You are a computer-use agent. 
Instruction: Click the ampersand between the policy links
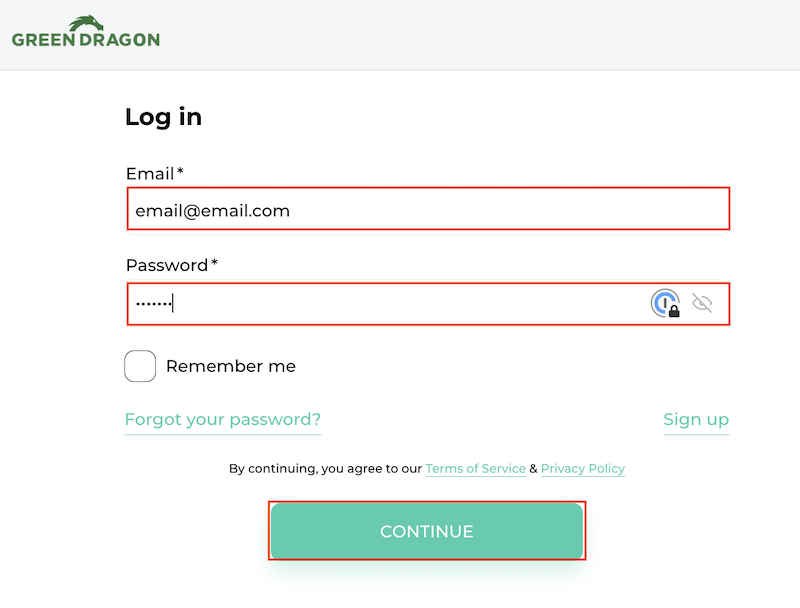[533, 468]
